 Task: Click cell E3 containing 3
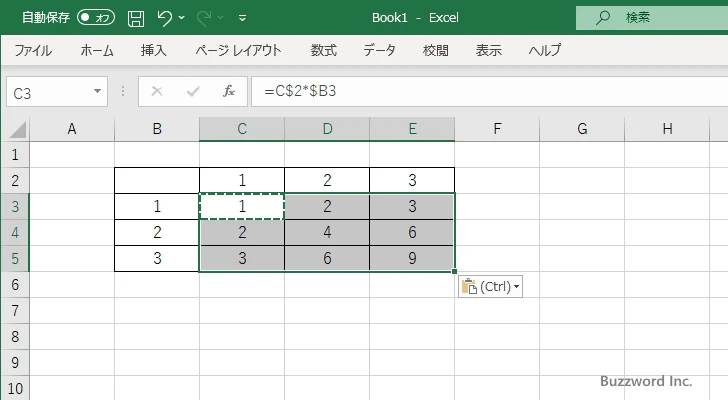[x=412, y=206]
